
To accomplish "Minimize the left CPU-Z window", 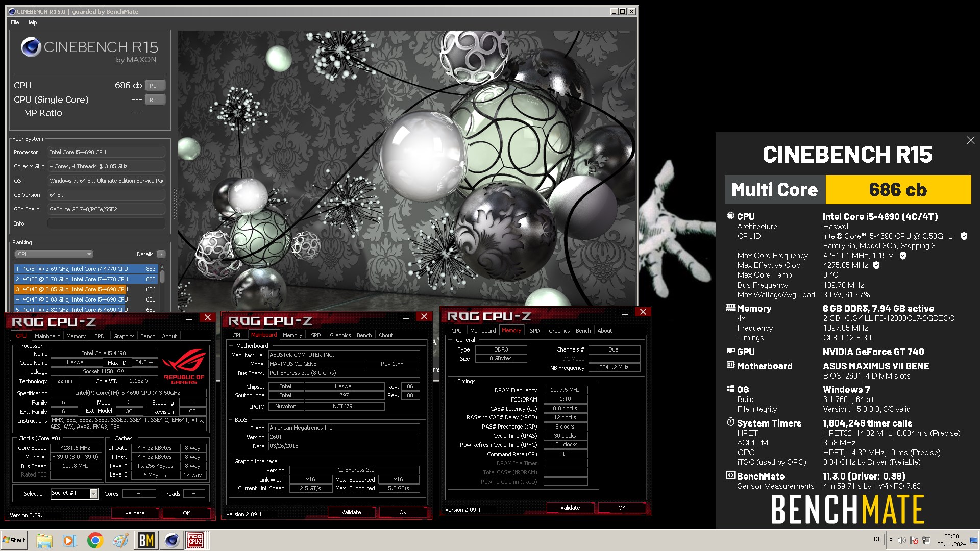I will click(189, 318).
